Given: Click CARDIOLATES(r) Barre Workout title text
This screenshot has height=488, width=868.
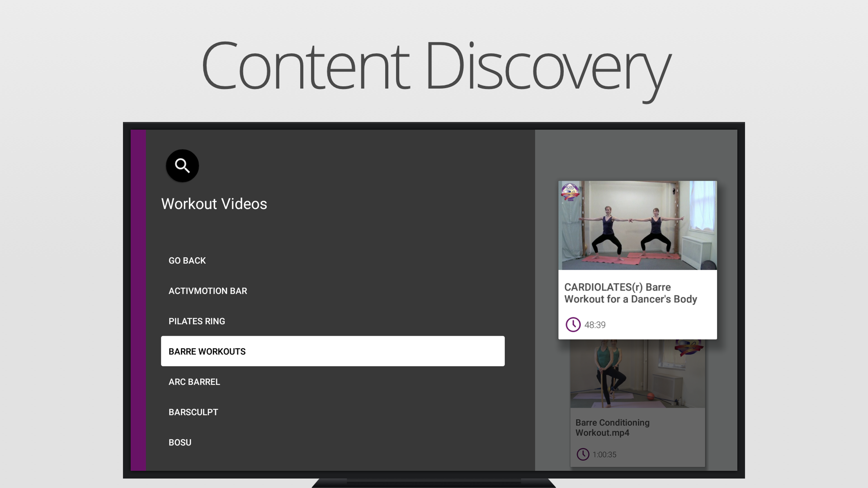Looking at the screenshot, I should coord(630,293).
